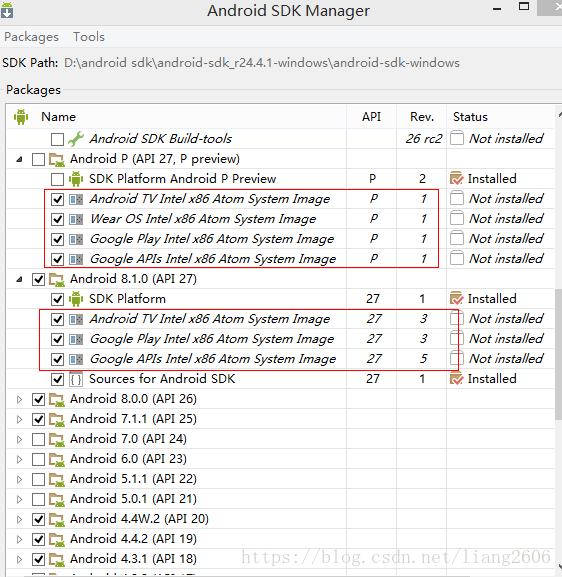This screenshot has height=577, width=562.
Task: Click folder icon of Android 4.4.2 (API 19)
Action: [x=57, y=539]
